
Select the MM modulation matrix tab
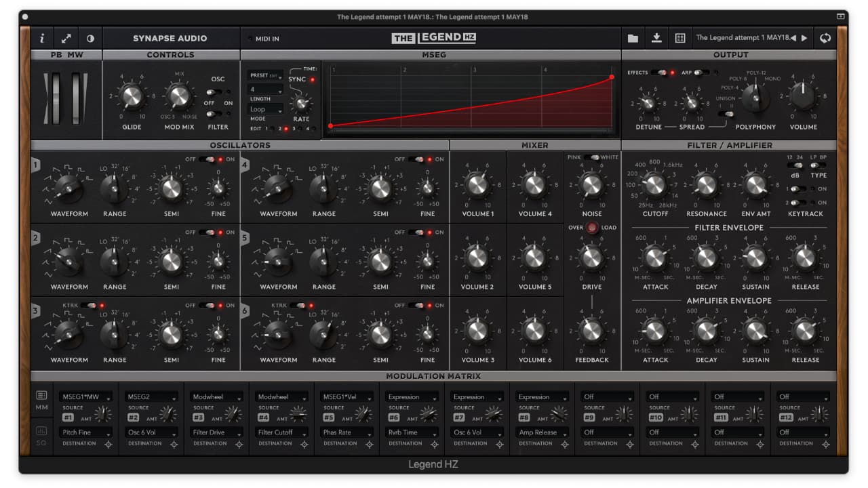pyautogui.click(x=41, y=401)
